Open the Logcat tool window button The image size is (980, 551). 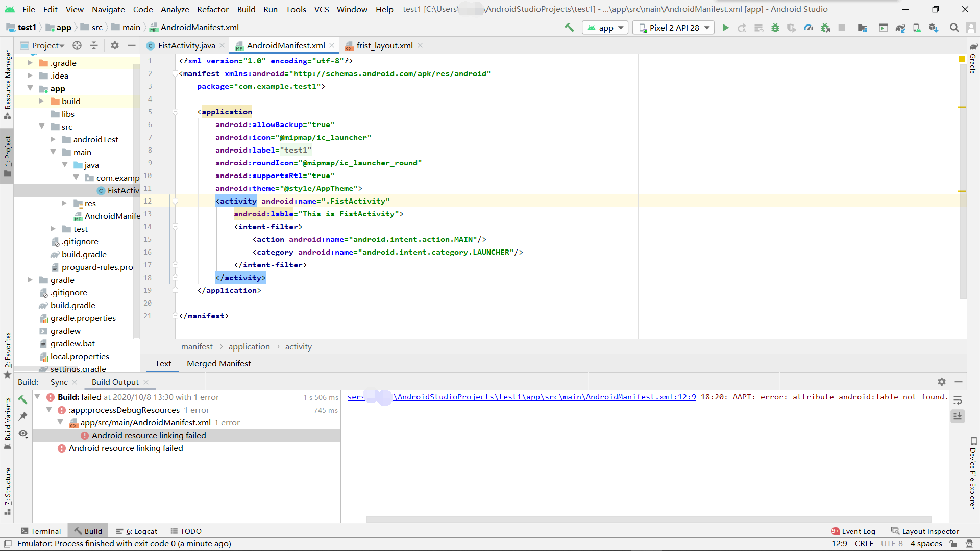pyautogui.click(x=136, y=531)
